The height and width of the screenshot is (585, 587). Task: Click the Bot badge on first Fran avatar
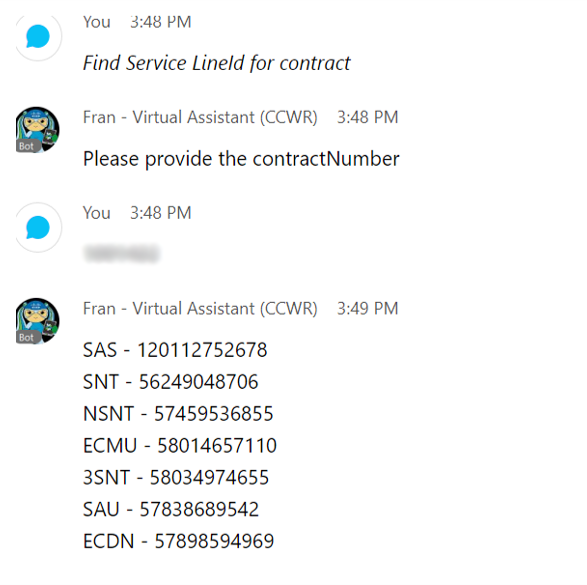pyautogui.click(x=27, y=146)
